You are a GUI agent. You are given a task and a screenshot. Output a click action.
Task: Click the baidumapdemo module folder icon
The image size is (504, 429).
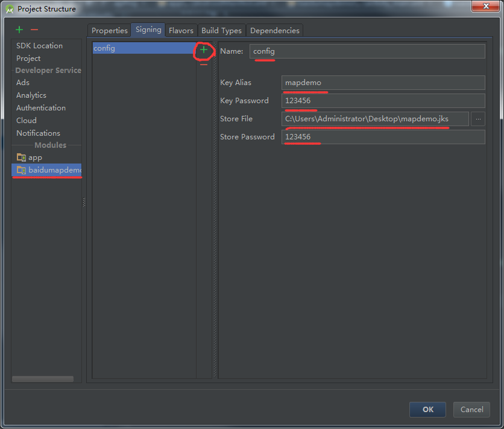(21, 170)
